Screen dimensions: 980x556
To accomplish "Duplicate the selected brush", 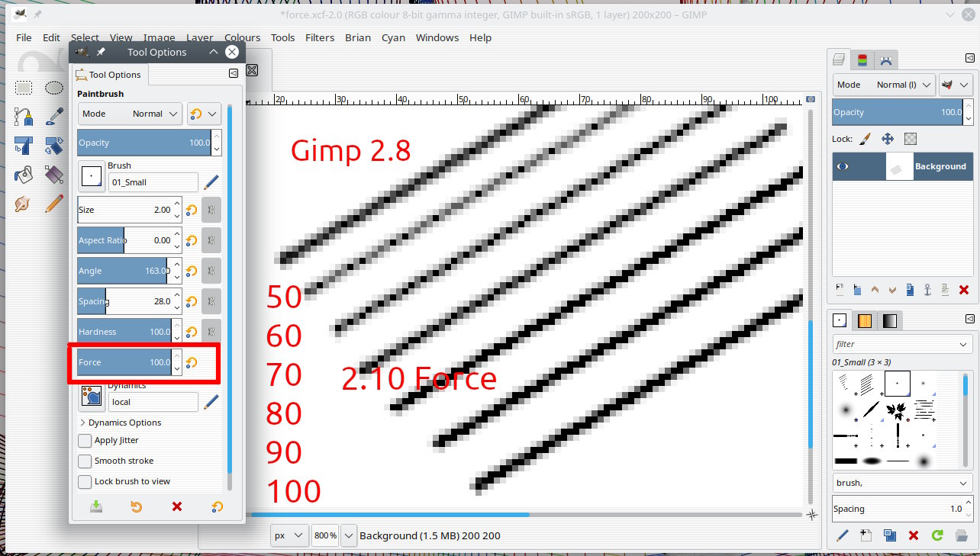I will tap(890, 535).
